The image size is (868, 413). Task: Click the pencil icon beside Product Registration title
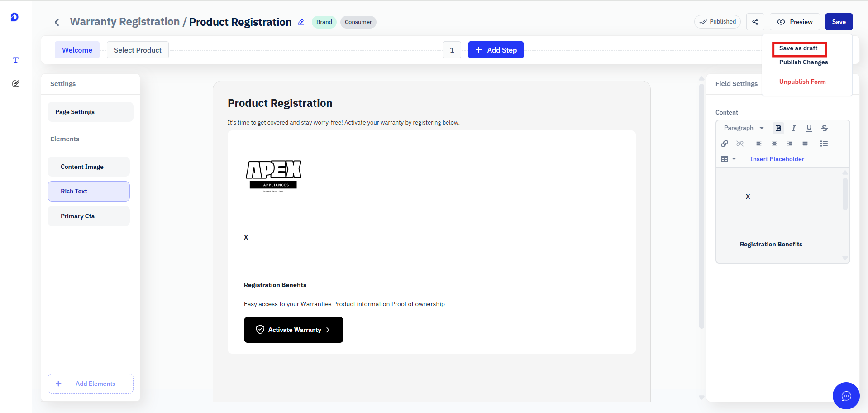point(301,22)
